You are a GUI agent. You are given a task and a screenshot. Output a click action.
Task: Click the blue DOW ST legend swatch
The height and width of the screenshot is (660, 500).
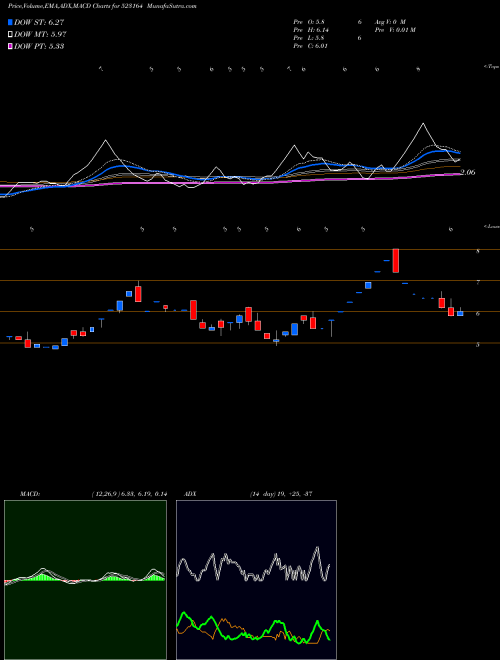[x=10, y=22]
